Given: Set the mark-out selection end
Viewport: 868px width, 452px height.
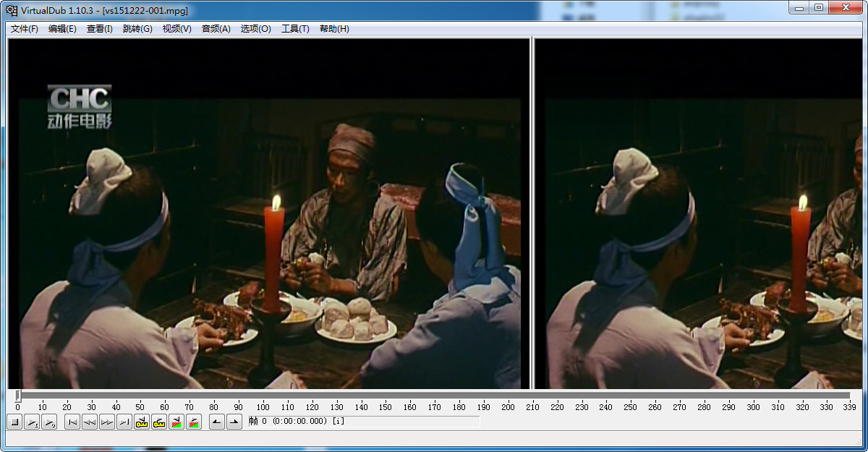Looking at the screenshot, I should (234, 422).
